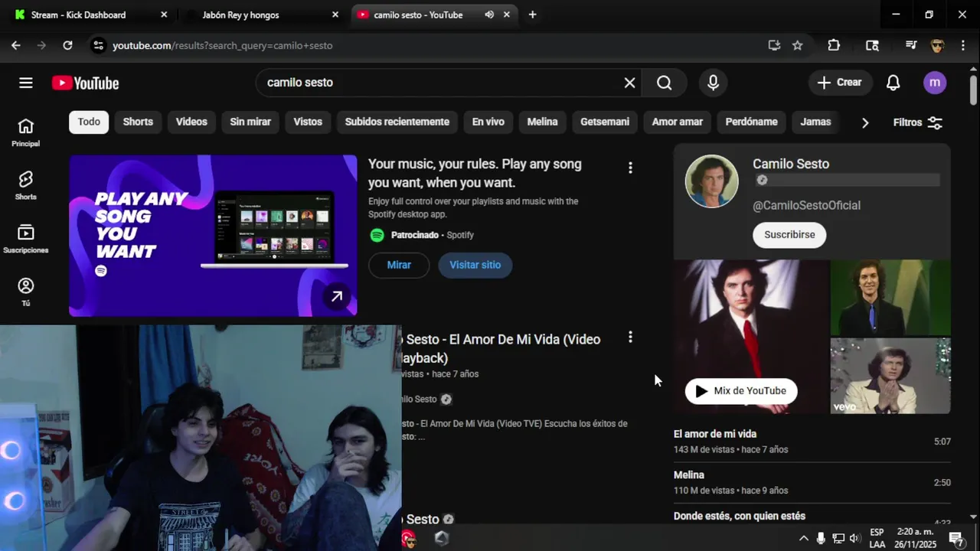Select the Shorts filter chip
This screenshot has width=980, height=551.
pos(138,122)
